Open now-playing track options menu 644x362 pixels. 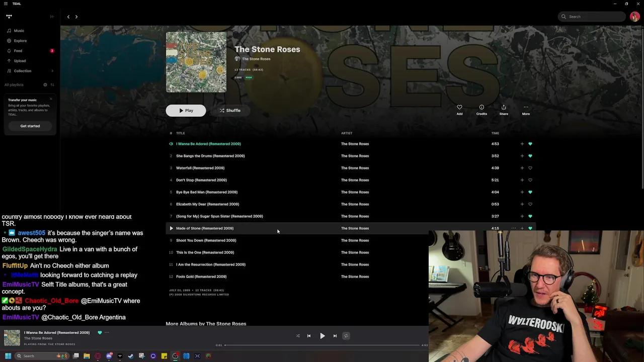point(107,332)
